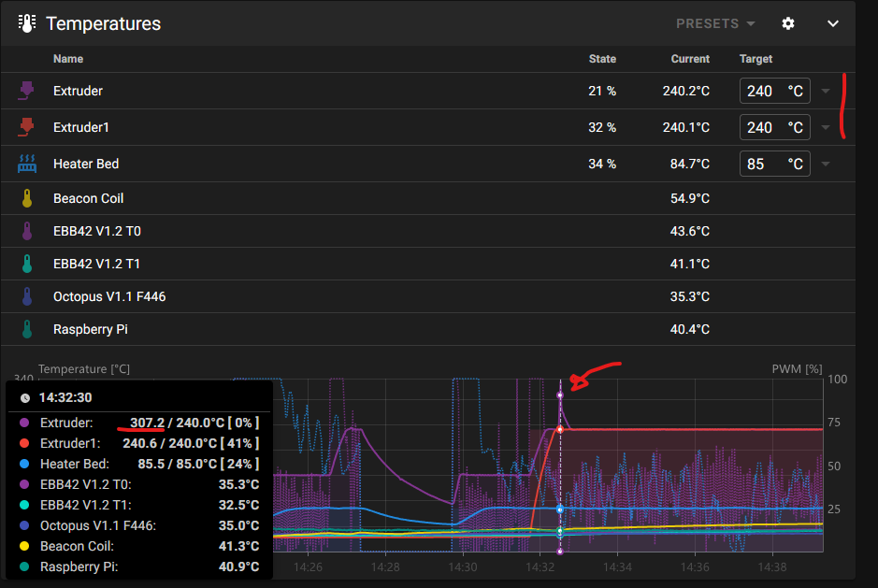Click the yellow Beacon Coil thermometer icon
The image size is (878, 588).
[x=27, y=198]
